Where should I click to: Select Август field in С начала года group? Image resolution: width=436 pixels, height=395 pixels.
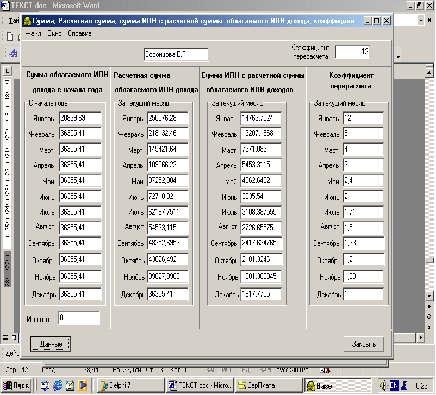click(x=80, y=228)
